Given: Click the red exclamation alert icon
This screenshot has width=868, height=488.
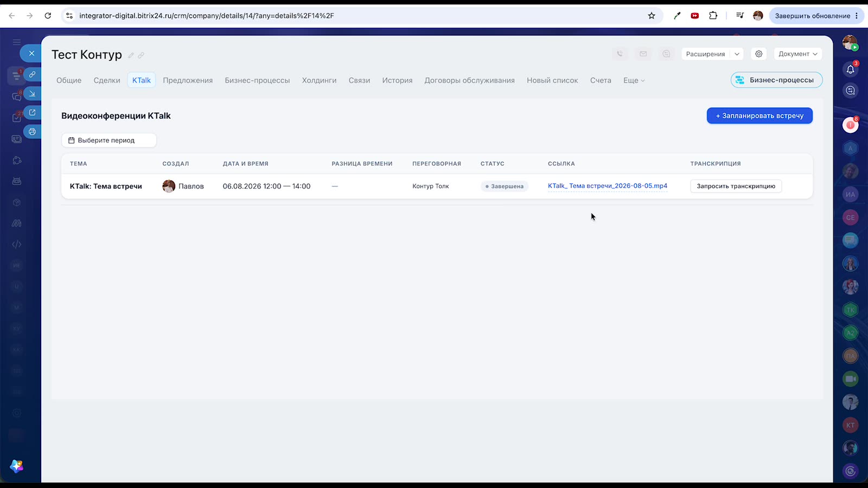Looking at the screenshot, I should (x=850, y=125).
